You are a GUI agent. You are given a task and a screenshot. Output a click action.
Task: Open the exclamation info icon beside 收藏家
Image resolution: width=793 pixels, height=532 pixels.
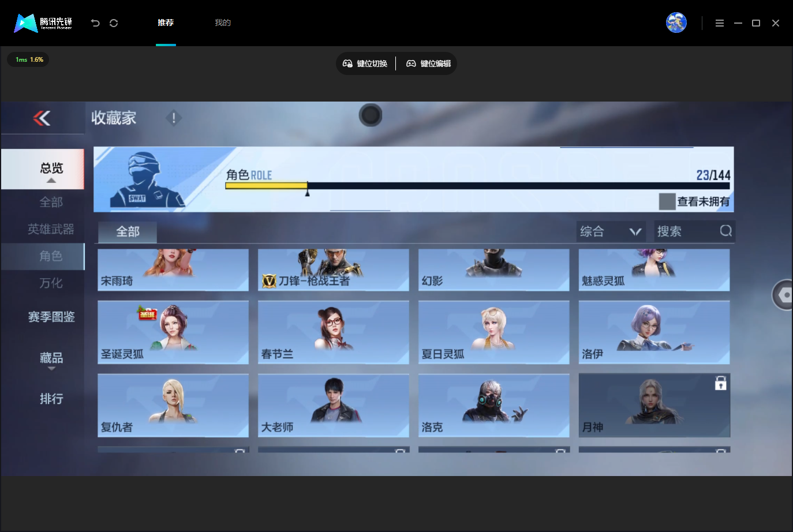(174, 118)
